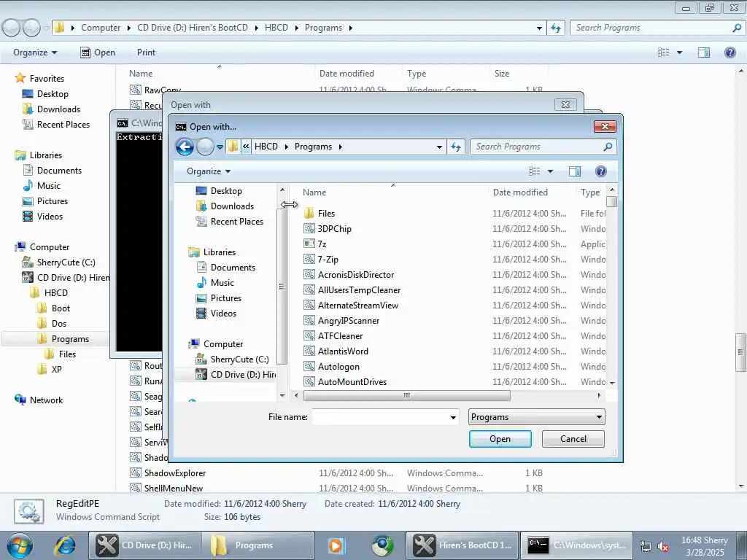This screenshot has height=560, width=747.
Task: Change view icon in main Explorer toolbar
Action: 664,52
